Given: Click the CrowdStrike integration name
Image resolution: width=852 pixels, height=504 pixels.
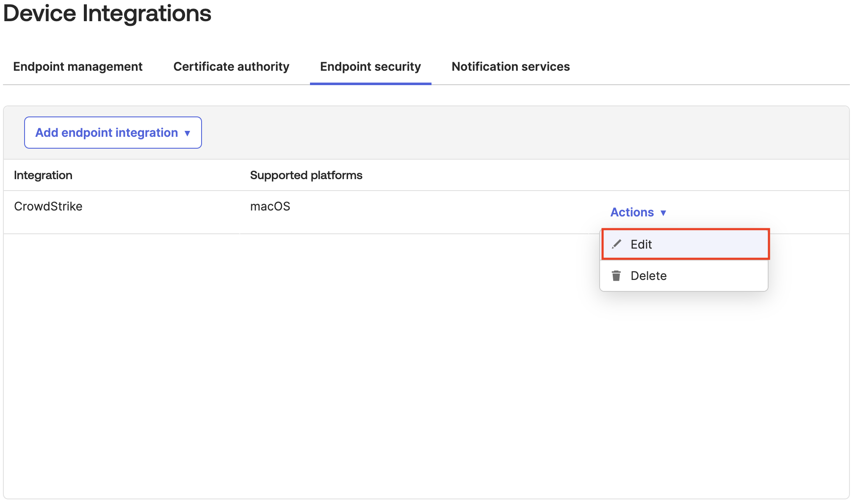Looking at the screenshot, I should tap(48, 206).
